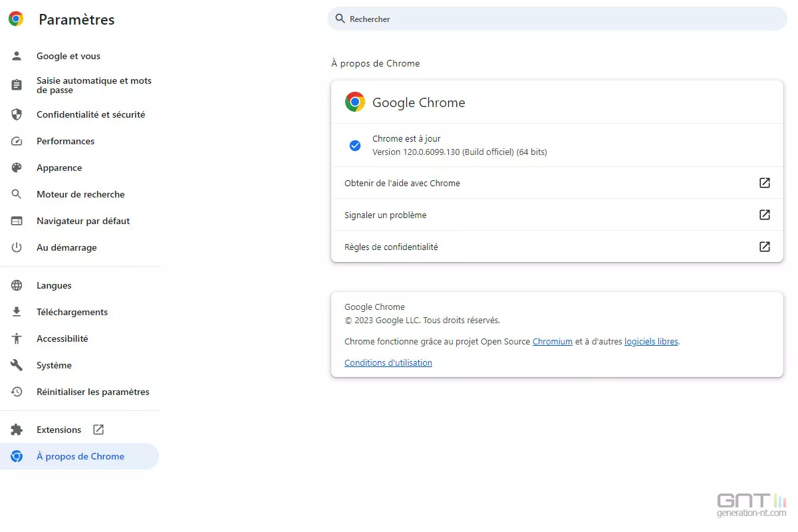Viewport: 798px width, 532px height.
Task: Click Règles de confidentialité row
Action: (557, 247)
